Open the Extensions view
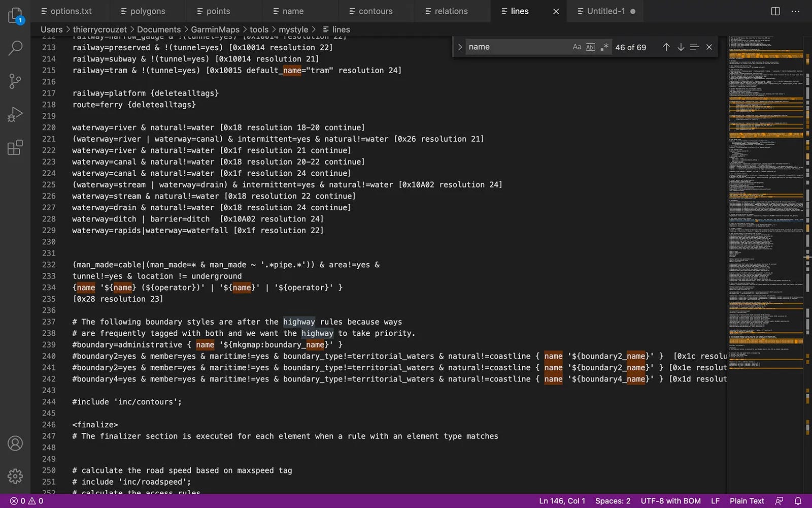Viewport: 812px width, 508px height. pyautogui.click(x=15, y=147)
